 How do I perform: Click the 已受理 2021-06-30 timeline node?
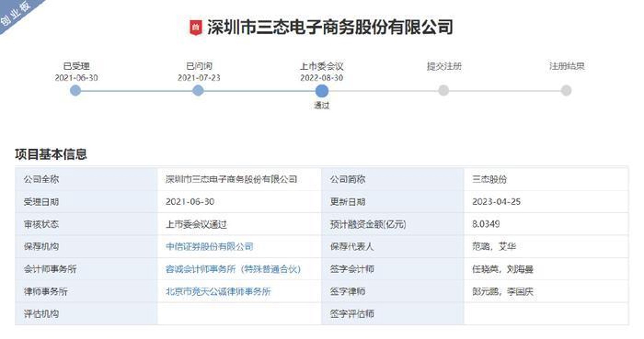click(75, 90)
